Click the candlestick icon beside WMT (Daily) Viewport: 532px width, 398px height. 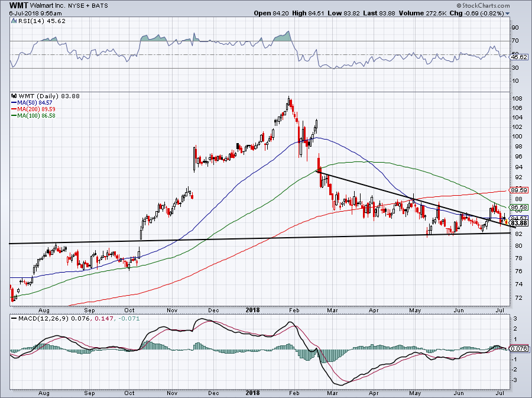pos(14,96)
